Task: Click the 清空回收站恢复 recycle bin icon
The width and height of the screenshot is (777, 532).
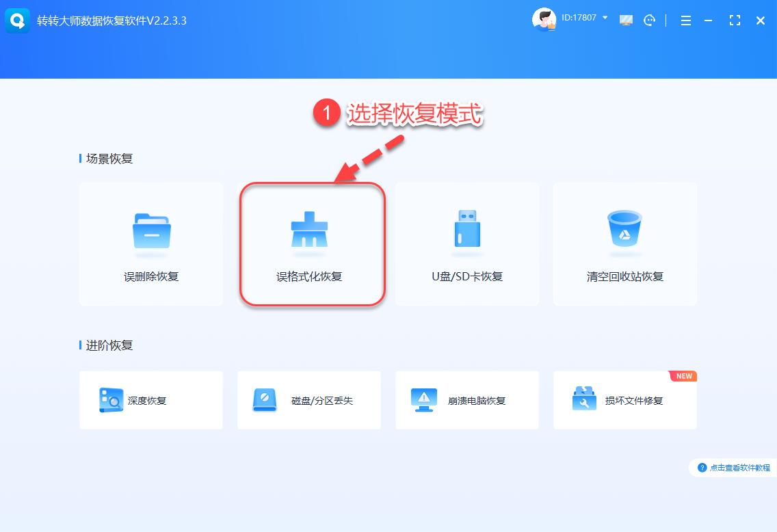Action: click(624, 230)
